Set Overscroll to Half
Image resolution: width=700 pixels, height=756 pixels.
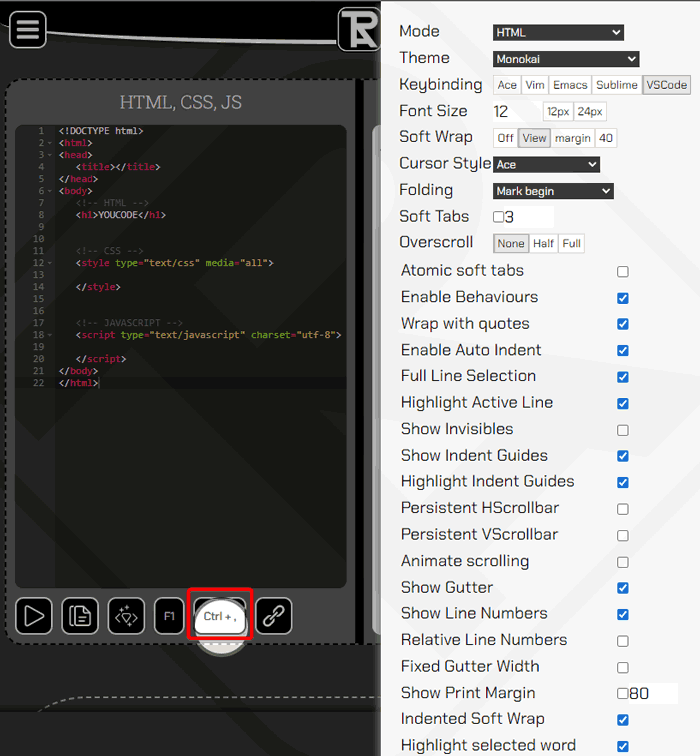tap(543, 243)
